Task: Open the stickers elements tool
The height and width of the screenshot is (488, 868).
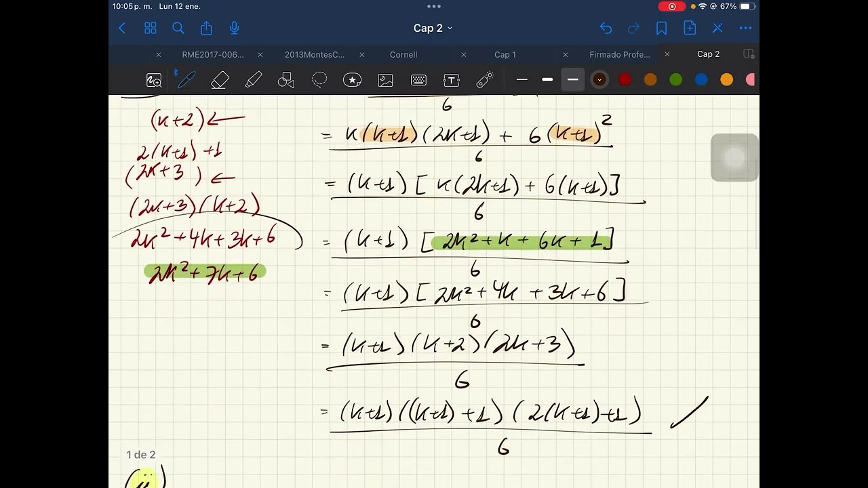Action: (353, 80)
